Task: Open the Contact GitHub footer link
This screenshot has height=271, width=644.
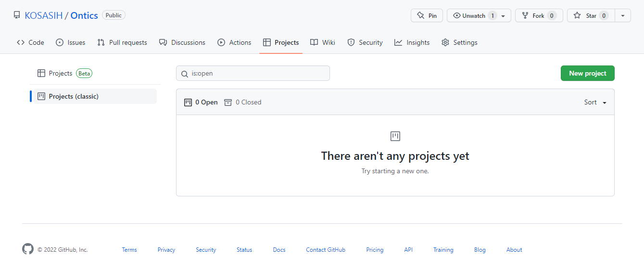Action: click(326, 250)
